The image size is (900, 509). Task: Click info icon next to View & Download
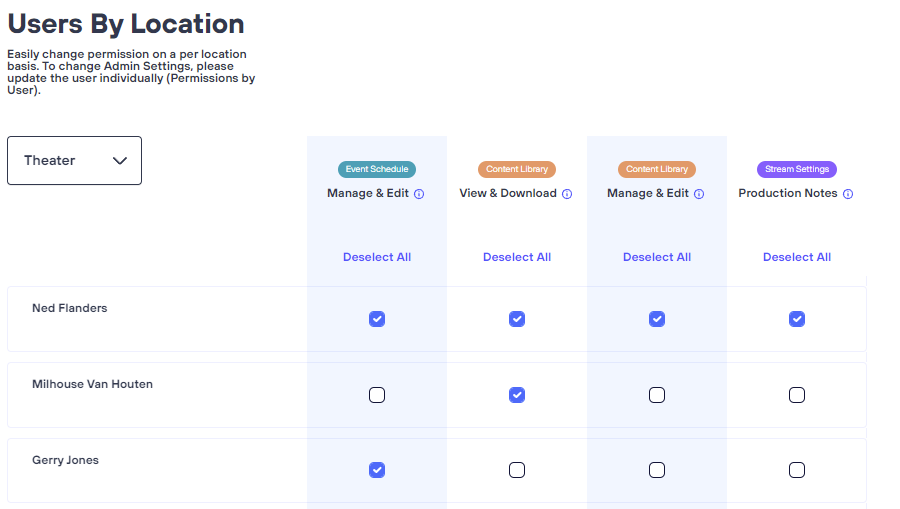point(567,194)
